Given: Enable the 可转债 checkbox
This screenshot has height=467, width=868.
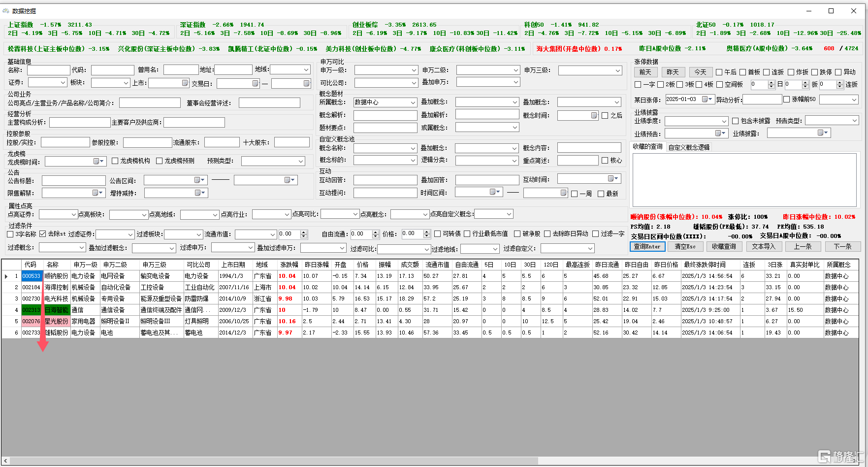Looking at the screenshot, I should click(x=438, y=233).
